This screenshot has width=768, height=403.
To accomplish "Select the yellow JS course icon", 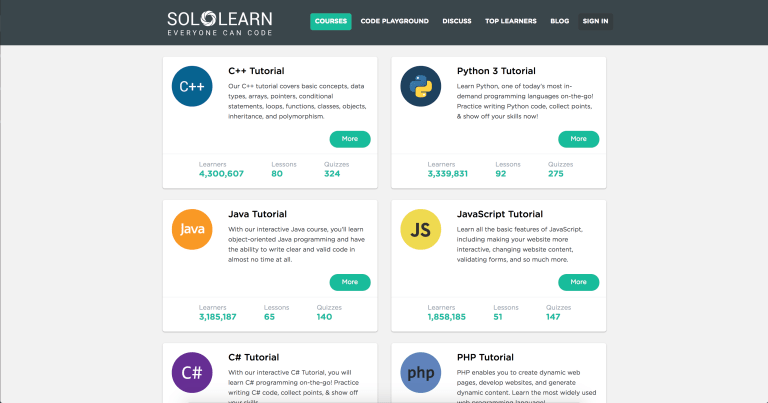I will [x=421, y=229].
